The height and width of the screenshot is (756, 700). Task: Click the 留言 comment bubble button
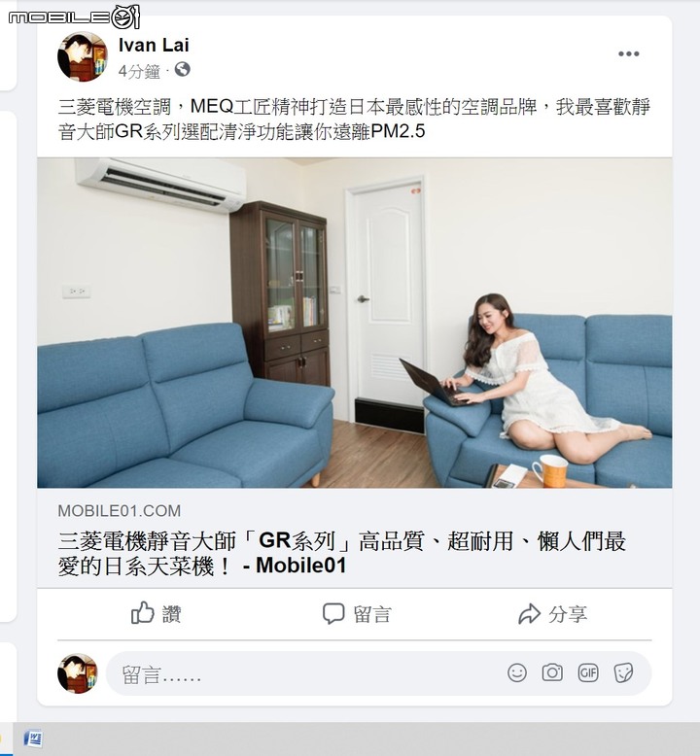coord(357,614)
